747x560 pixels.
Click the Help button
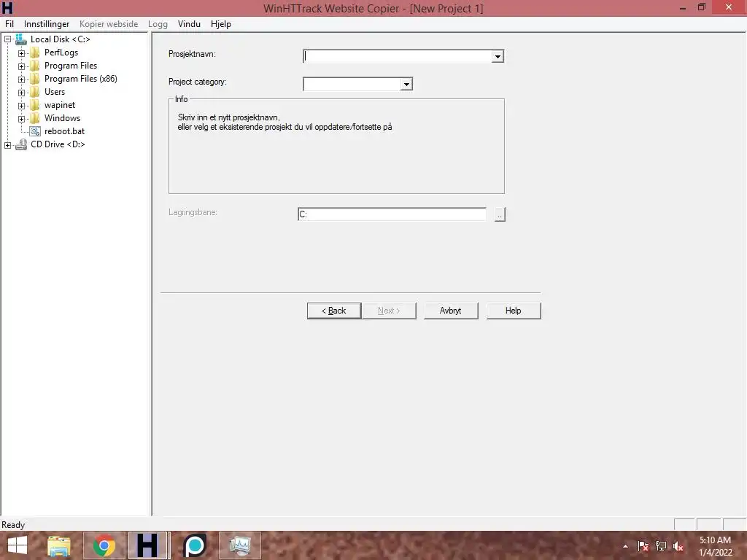click(514, 311)
